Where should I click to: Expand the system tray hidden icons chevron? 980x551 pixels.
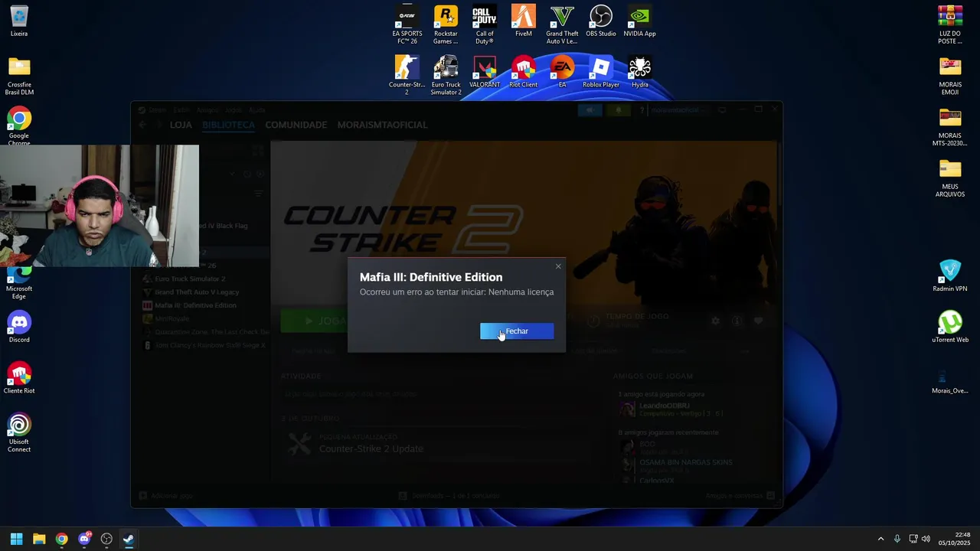pos(880,539)
